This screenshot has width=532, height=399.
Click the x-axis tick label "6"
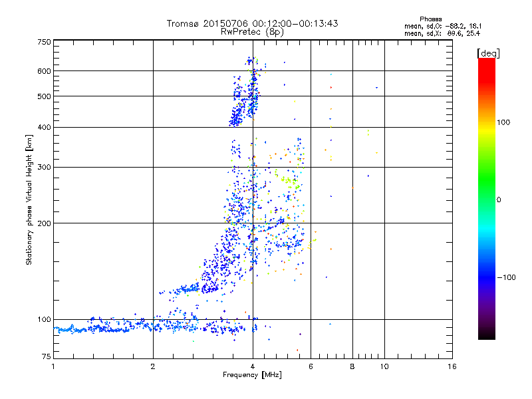tap(311, 366)
